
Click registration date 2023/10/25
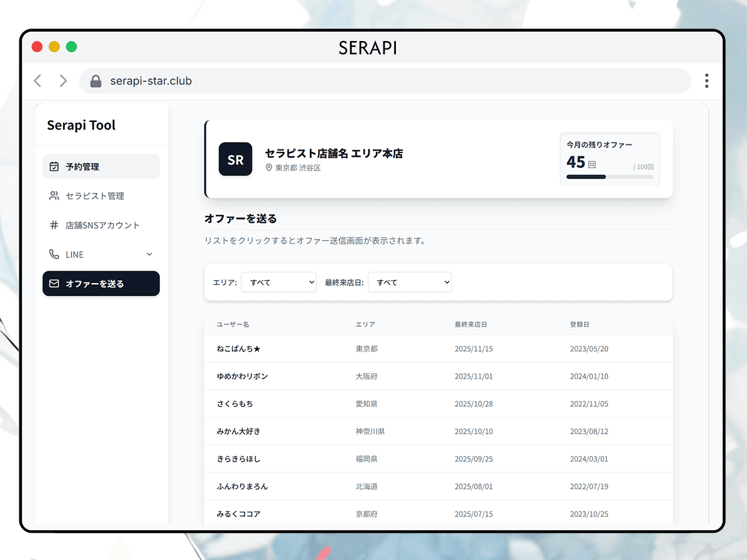point(590,514)
